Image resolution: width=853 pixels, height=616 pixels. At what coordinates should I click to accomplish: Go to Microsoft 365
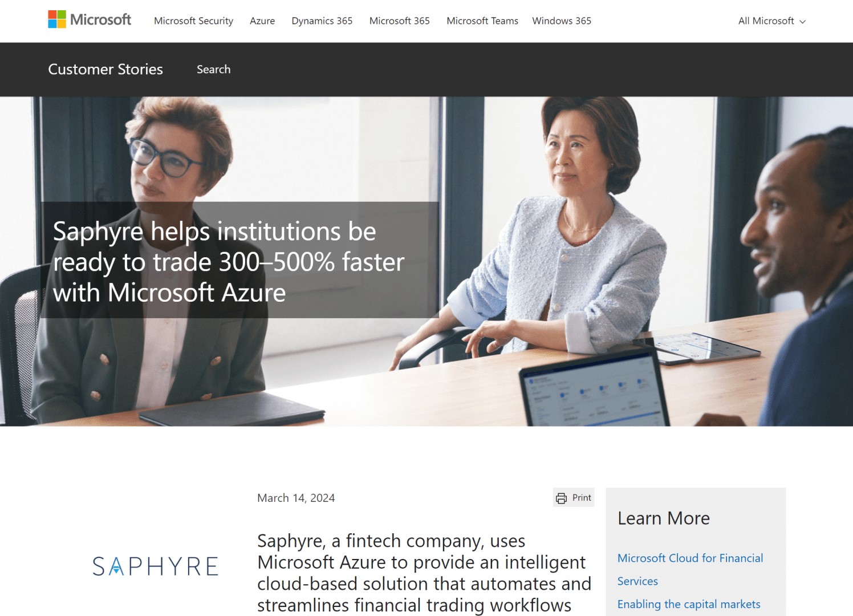[399, 21]
